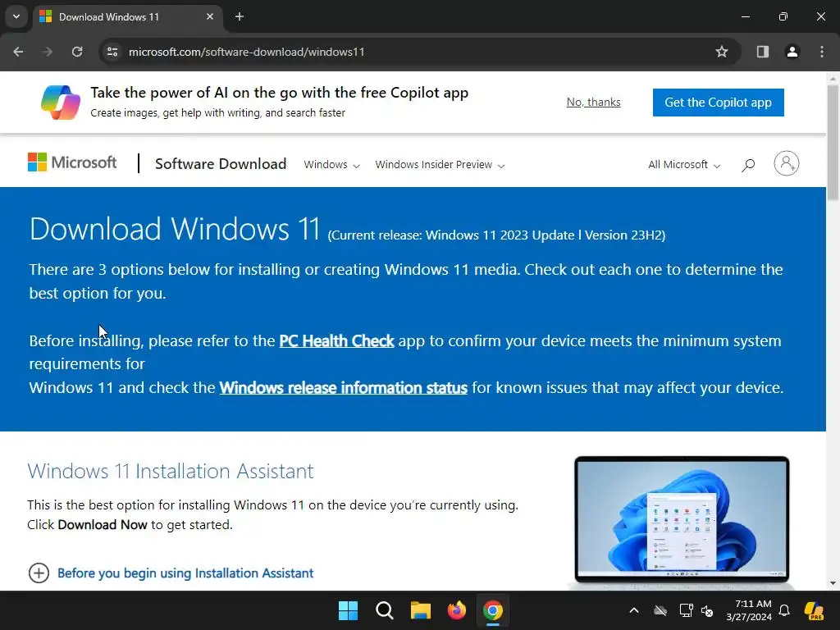Go back to the previous page
The width and height of the screenshot is (840, 630).
[18, 52]
